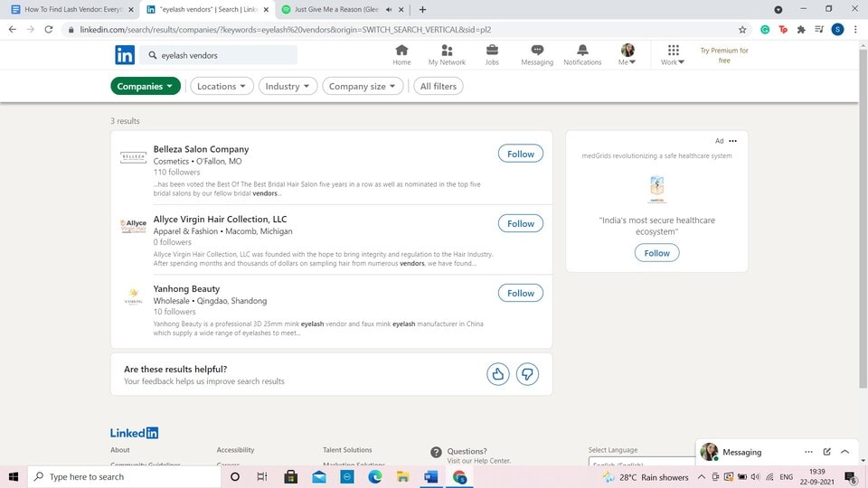Open the Mail app from taskbar

[x=319, y=476]
